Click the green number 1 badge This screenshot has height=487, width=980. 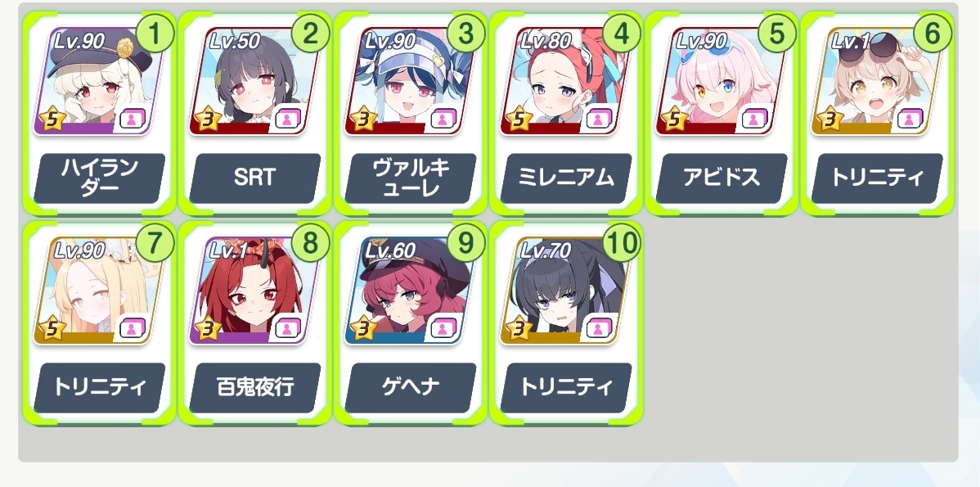coord(155,34)
